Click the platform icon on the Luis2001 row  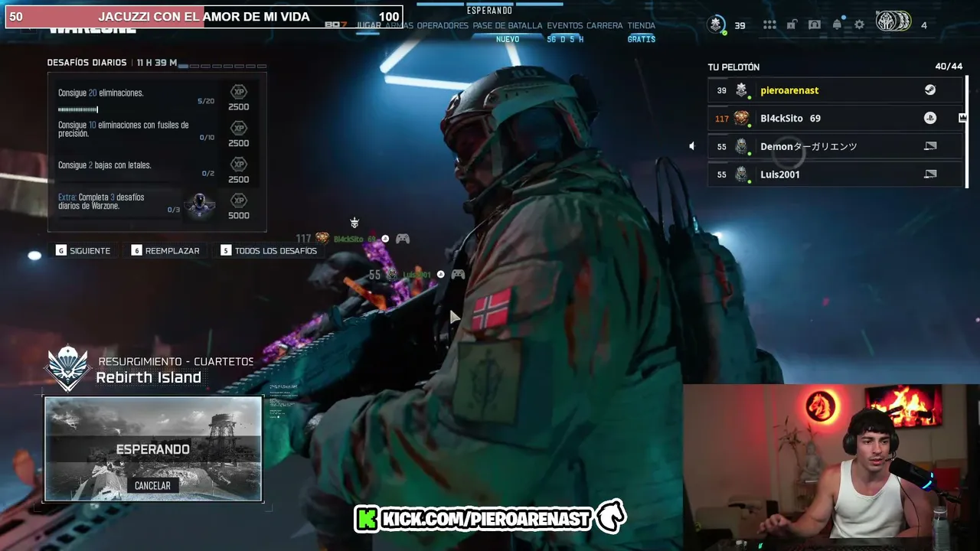click(930, 174)
